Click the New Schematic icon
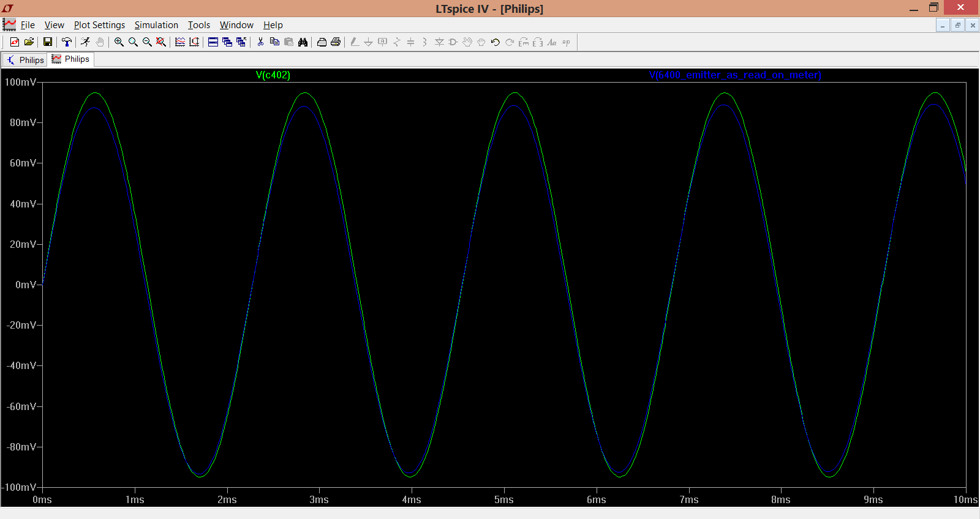 pos(15,42)
